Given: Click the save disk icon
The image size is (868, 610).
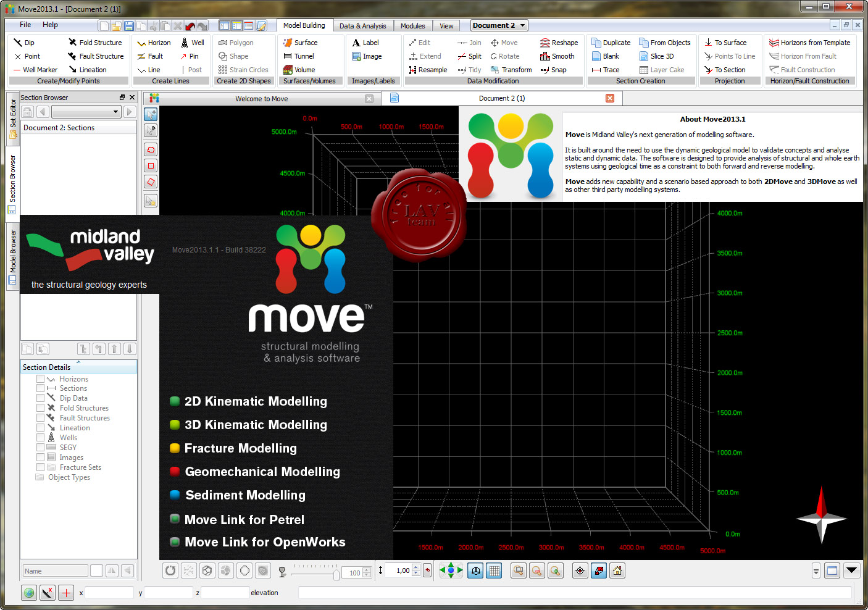Looking at the screenshot, I should 128,26.
